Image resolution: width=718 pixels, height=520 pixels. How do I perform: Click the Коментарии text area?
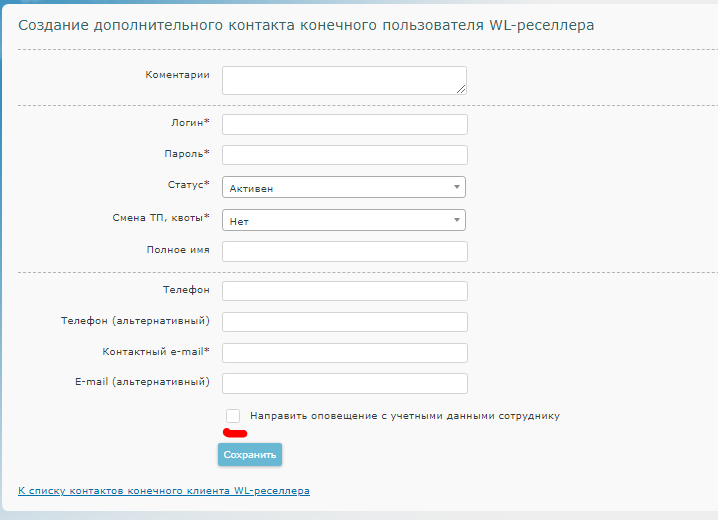pyautogui.click(x=344, y=81)
